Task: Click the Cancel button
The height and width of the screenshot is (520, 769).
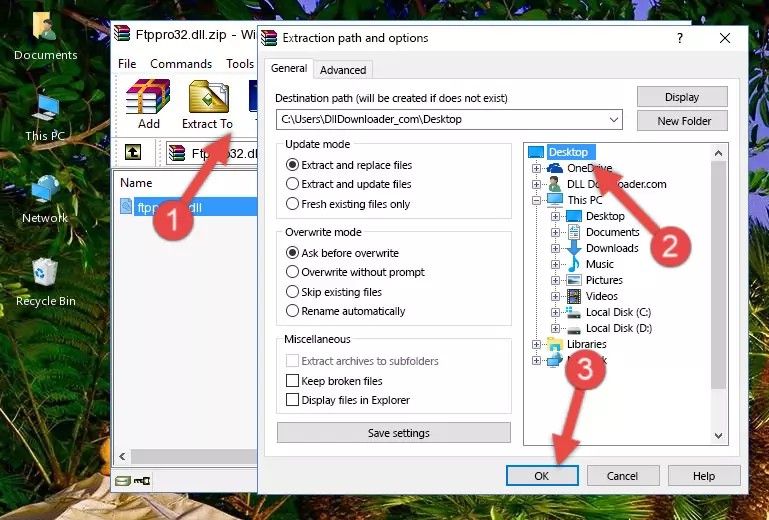Action: (622, 476)
